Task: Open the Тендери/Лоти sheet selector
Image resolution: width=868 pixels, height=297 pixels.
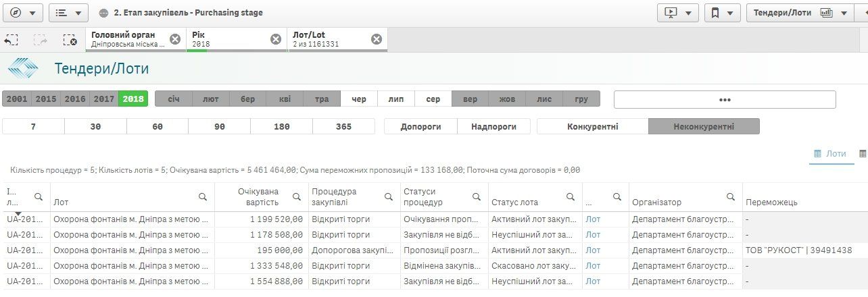Action: point(800,12)
